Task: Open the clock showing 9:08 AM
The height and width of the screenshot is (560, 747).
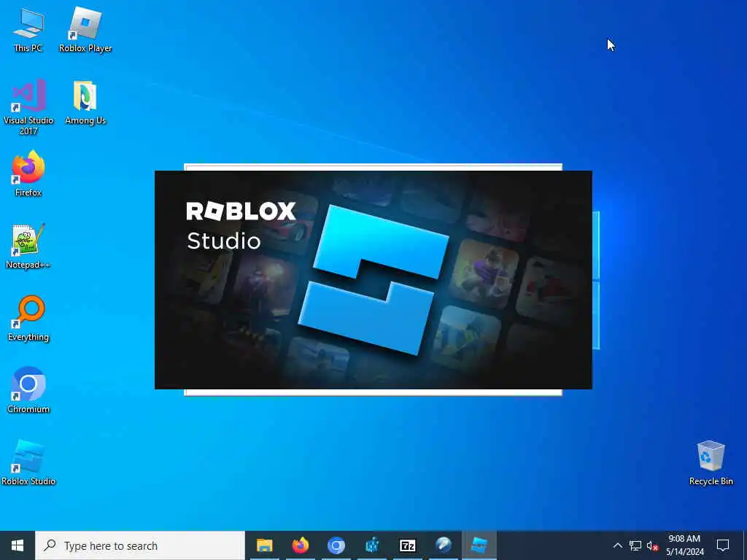Action: coord(684,545)
